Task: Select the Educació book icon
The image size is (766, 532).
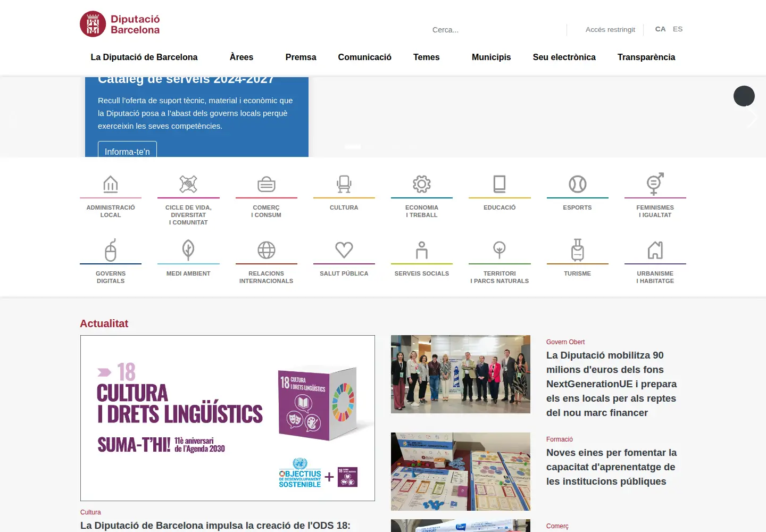Action: click(x=499, y=185)
